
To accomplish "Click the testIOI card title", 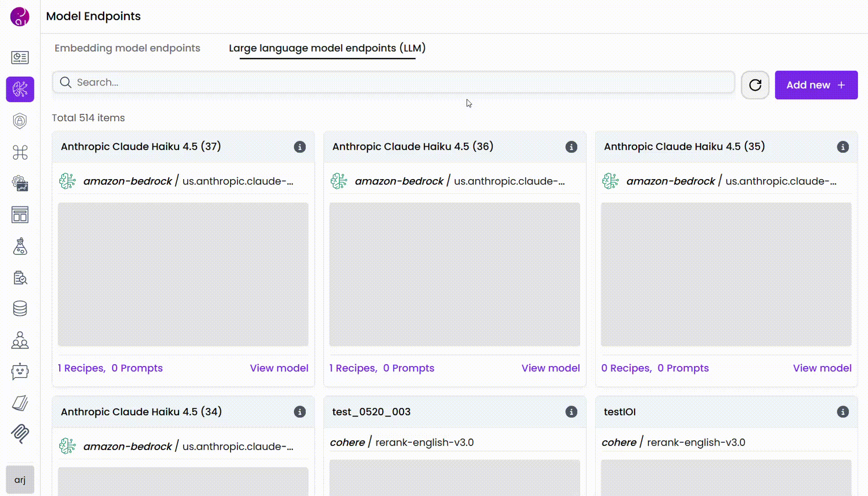I will (x=620, y=411).
